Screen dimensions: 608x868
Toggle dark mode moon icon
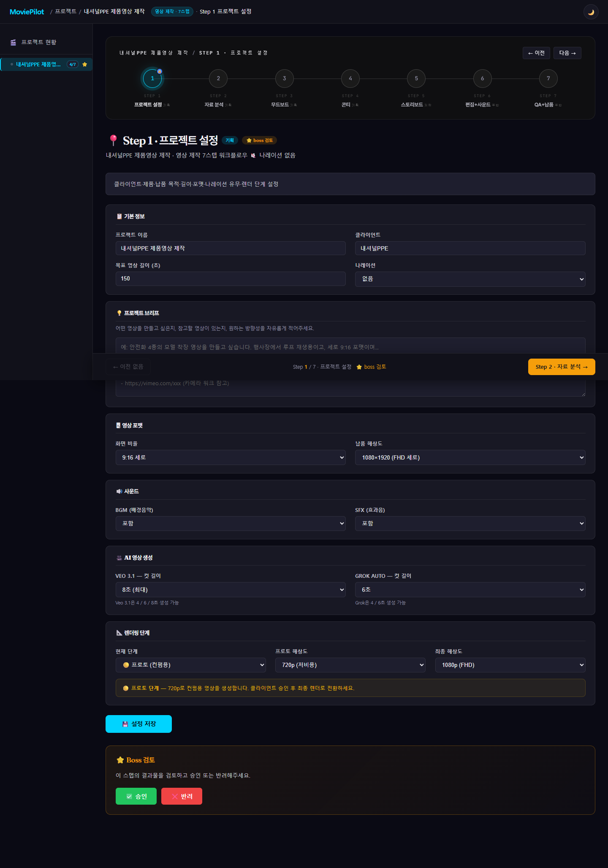pyautogui.click(x=591, y=12)
